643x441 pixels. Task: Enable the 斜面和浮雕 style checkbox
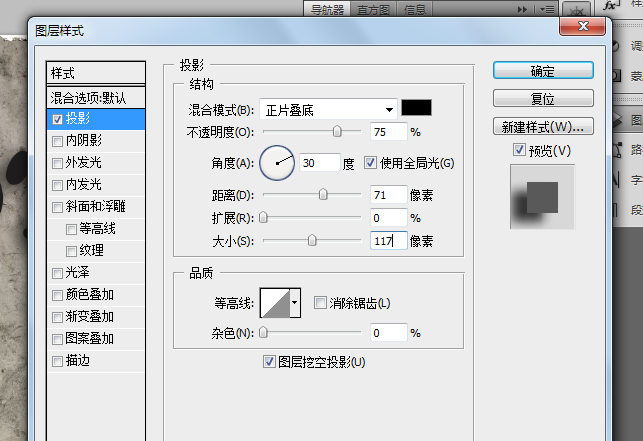click(x=57, y=207)
